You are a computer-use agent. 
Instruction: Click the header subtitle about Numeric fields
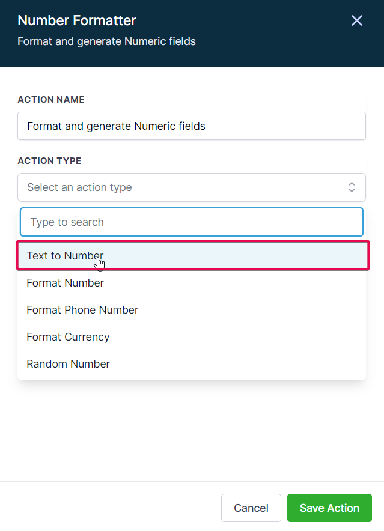coord(106,41)
